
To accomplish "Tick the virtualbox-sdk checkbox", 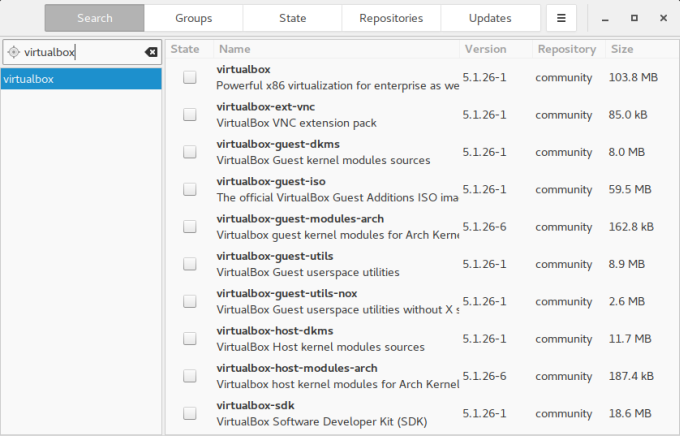I will (190, 413).
